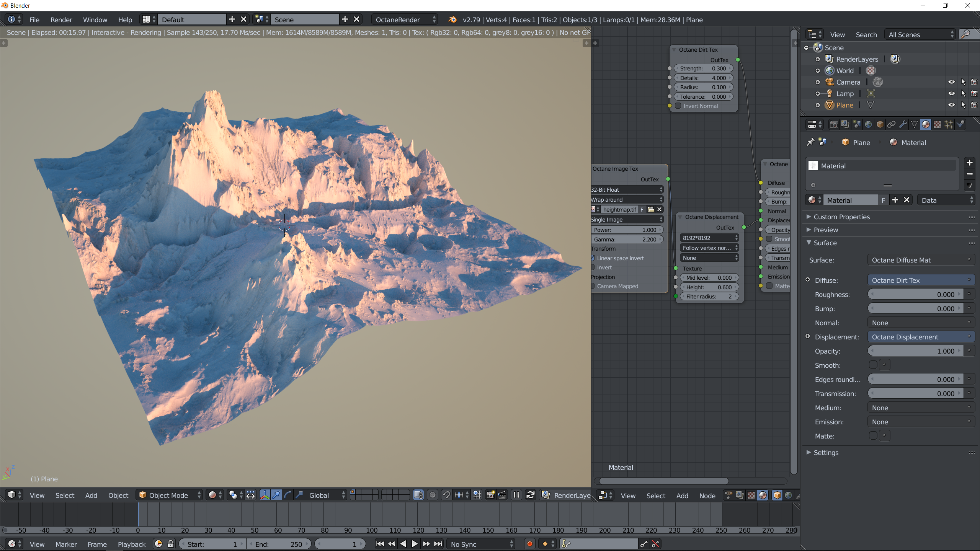Open the Render menu
Image resolution: width=980 pixels, height=551 pixels.
coord(61,20)
